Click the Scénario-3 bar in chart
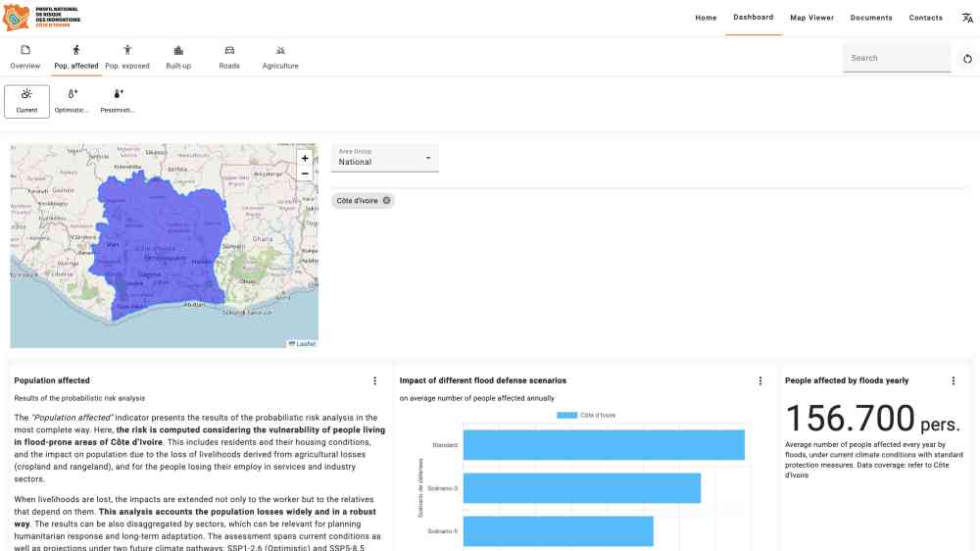Viewport: 980px width, 551px height. (582, 488)
